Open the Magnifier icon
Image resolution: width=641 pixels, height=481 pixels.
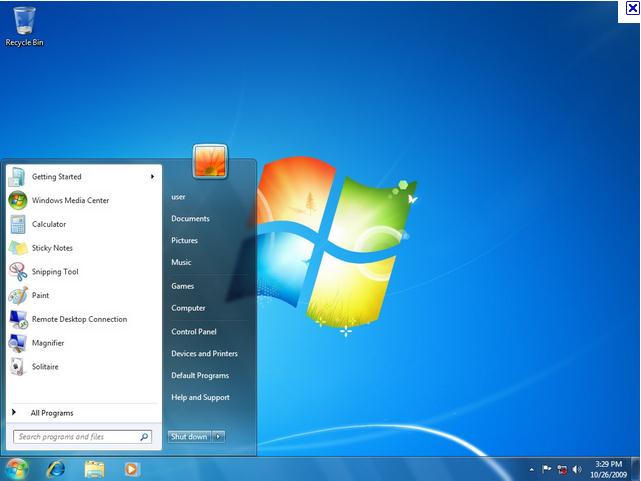click(x=18, y=342)
